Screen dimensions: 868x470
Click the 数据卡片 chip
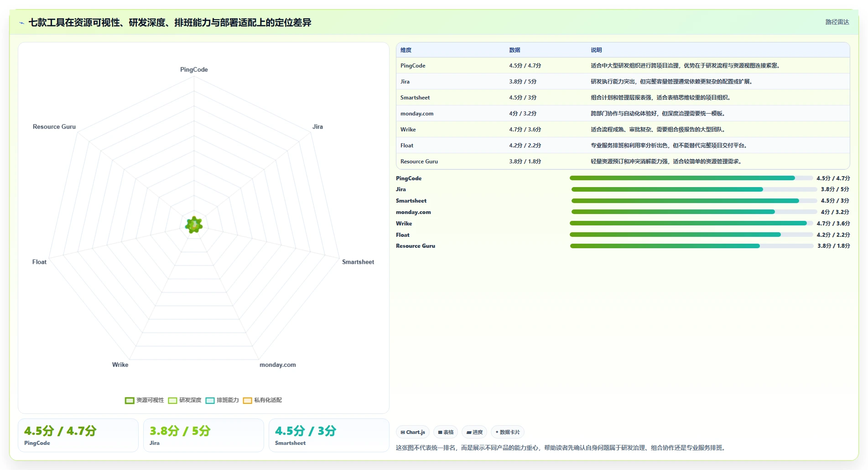(508, 432)
